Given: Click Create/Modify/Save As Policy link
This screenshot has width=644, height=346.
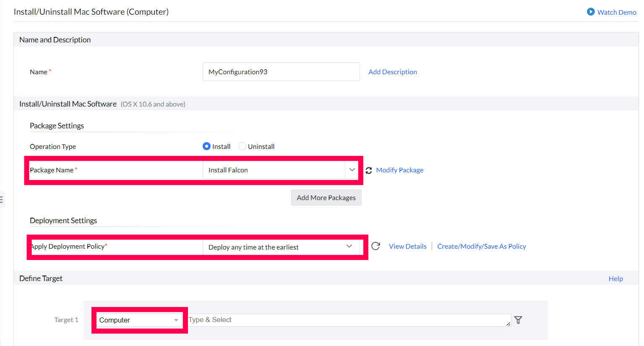Looking at the screenshot, I should point(481,246).
